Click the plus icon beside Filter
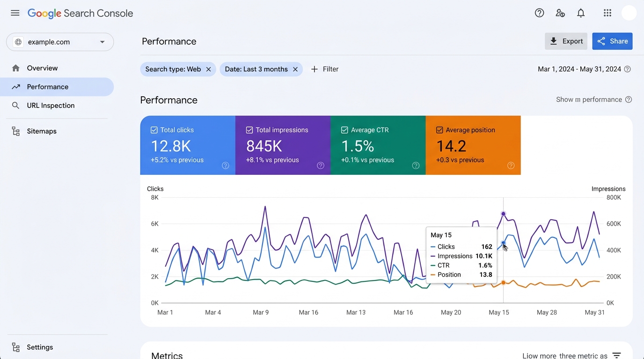This screenshot has height=359, width=644. 314,69
